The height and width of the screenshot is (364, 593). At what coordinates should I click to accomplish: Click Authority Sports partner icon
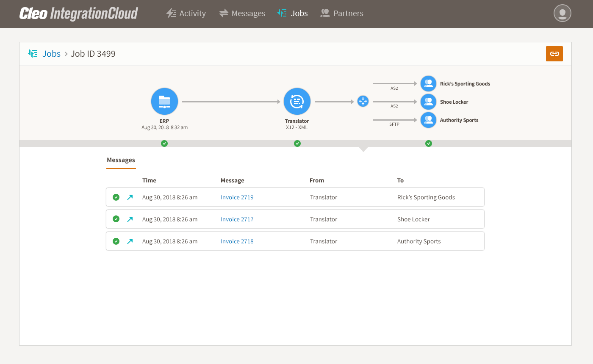(x=429, y=120)
